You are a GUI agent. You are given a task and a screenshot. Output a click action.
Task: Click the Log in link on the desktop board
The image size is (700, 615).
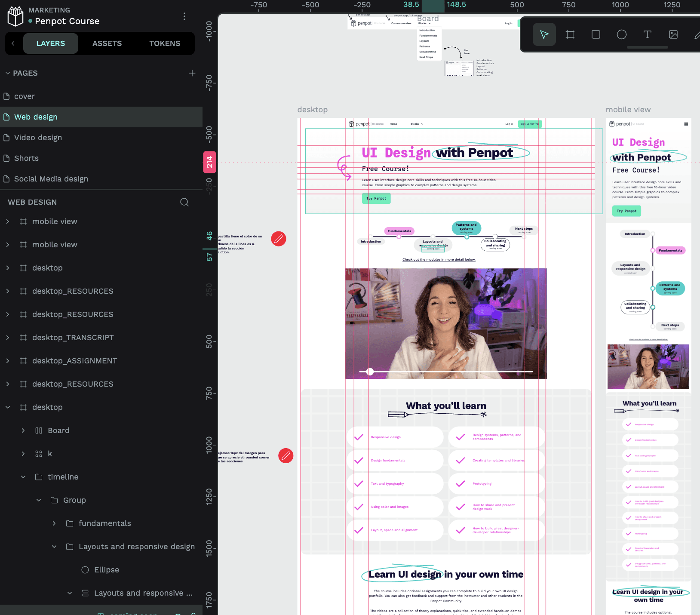509,124
